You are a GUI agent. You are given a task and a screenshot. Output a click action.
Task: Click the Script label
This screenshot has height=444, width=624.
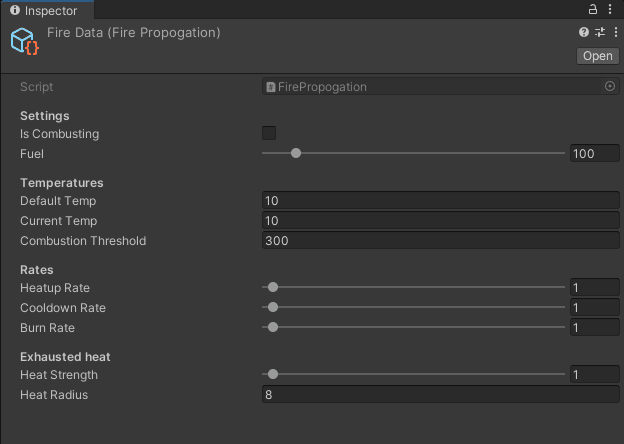pyautogui.click(x=37, y=87)
